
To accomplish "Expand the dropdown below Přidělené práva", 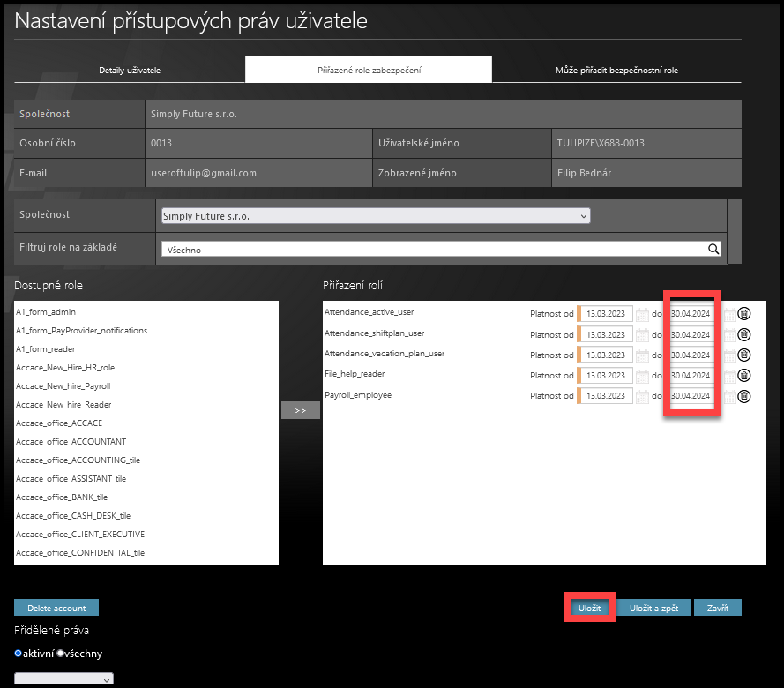I will click(63, 680).
